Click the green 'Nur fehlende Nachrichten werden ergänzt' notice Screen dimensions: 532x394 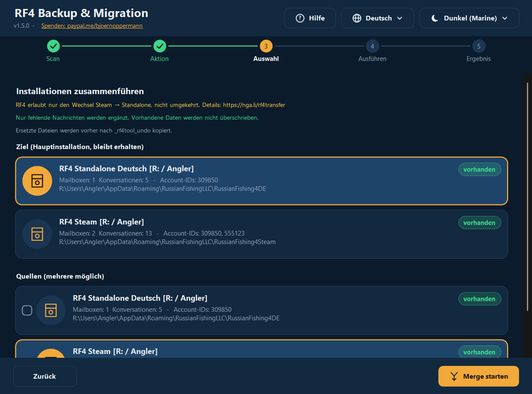(137, 118)
